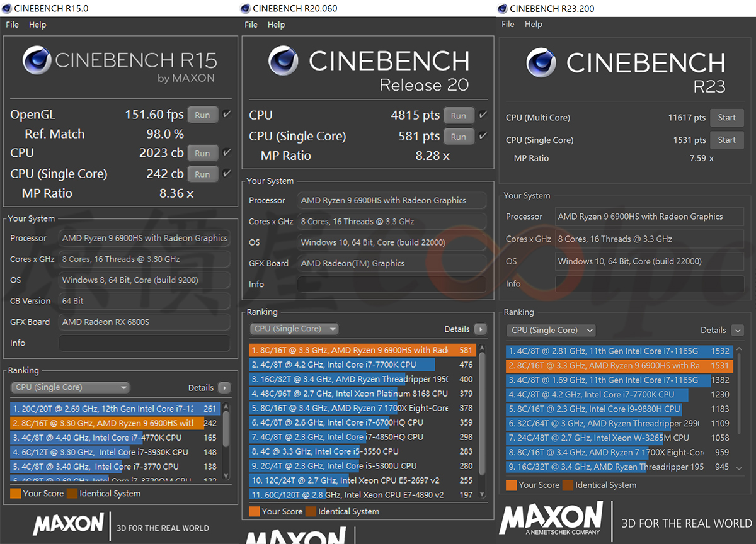The height and width of the screenshot is (544, 756).
Task: Select the i7-6700HQ row in R20 ranking
Action: tap(362, 422)
